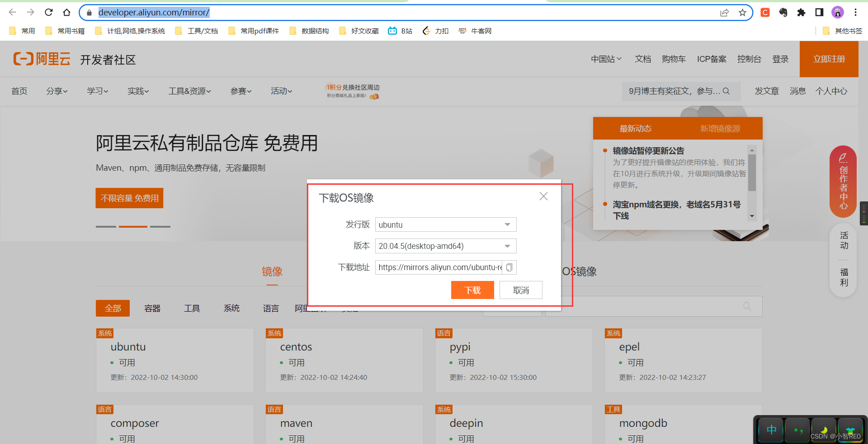Open the Evernote elephant extension icon
Viewport: 868px width, 444px height.
click(783, 13)
